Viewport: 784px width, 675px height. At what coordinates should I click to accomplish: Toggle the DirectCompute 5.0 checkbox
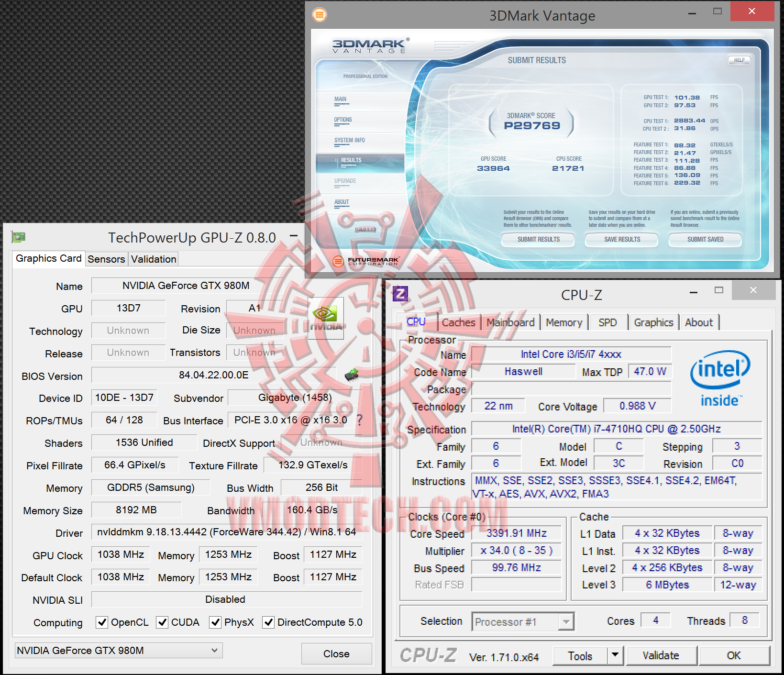click(268, 622)
